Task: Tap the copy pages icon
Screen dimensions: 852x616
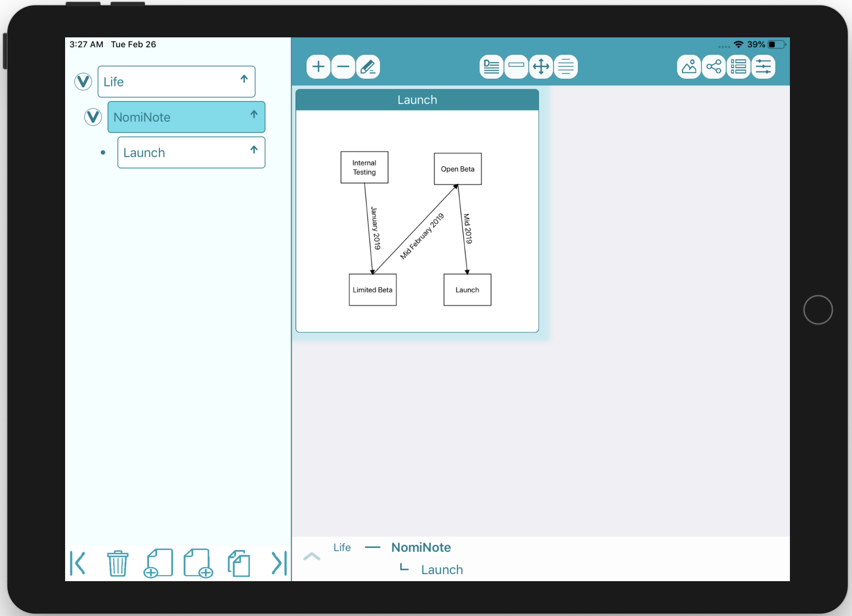Action: point(239,563)
